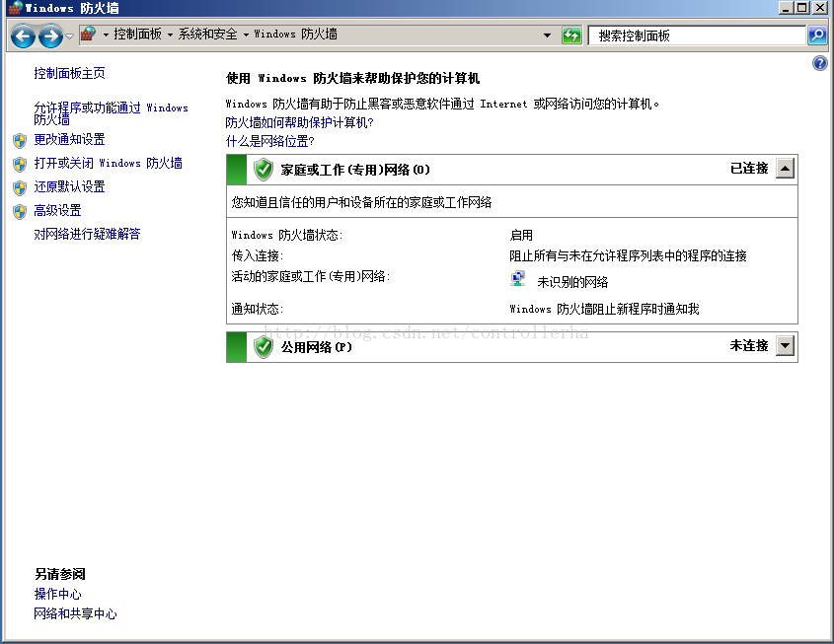Open 操作中心 link
This screenshot has width=834, height=644.
[57, 594]
